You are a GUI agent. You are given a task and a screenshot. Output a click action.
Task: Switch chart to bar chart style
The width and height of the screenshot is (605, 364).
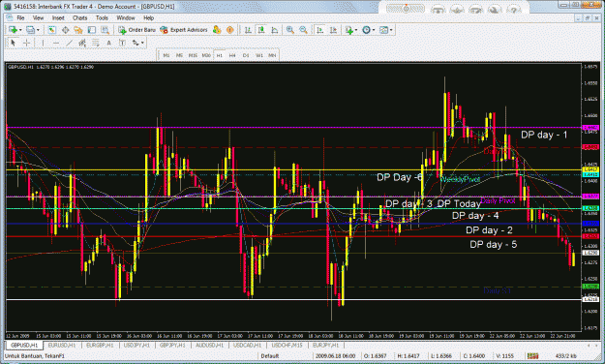pos(248,30)
